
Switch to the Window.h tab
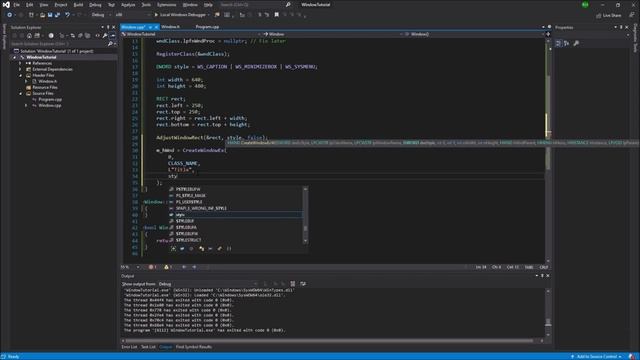[170, 27]
